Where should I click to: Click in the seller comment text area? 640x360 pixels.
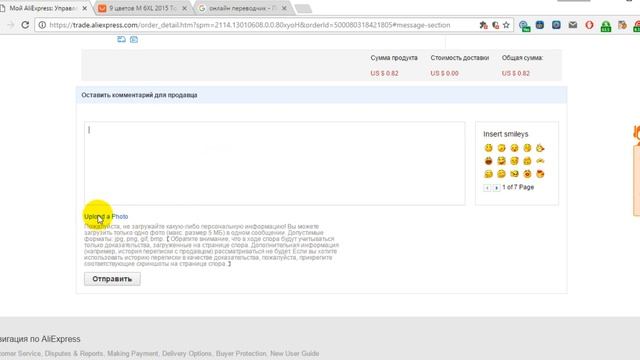(274, 163)
